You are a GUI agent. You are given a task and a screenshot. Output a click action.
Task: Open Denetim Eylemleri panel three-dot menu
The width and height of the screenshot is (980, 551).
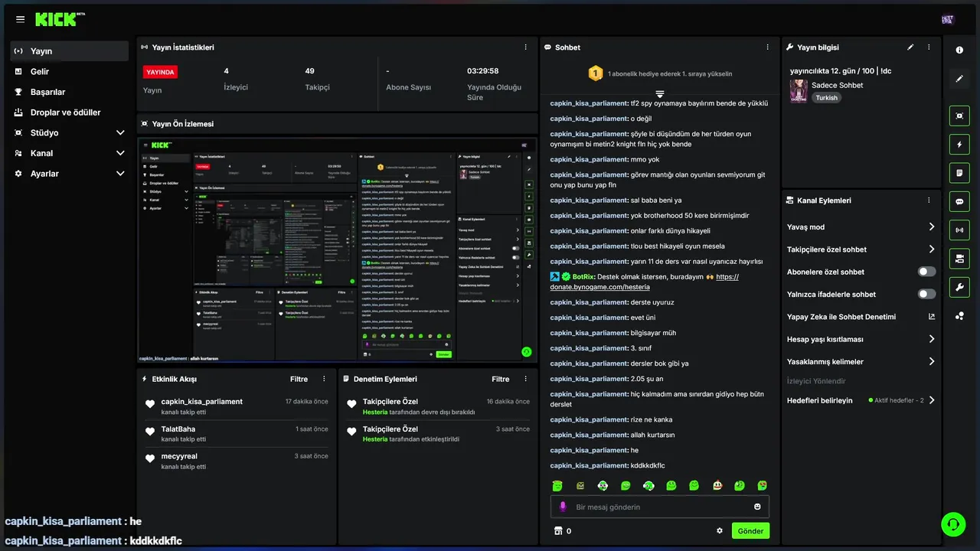pos(525,379)
